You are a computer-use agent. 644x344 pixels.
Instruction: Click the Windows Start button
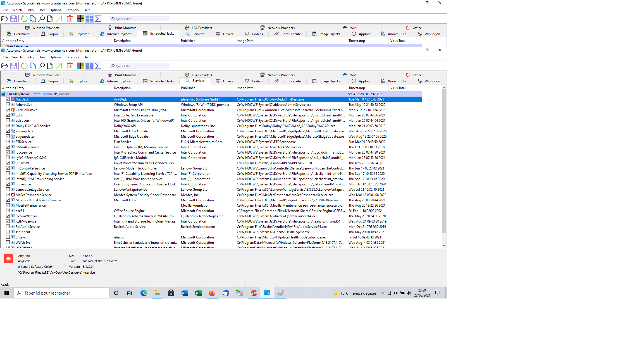point(7,293)
